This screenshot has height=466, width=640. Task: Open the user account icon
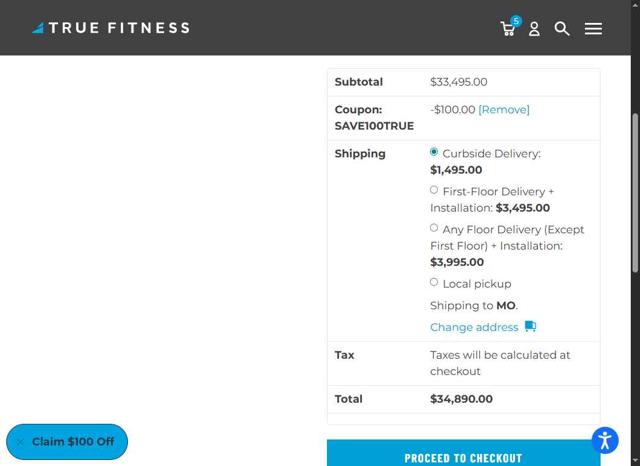534,29
